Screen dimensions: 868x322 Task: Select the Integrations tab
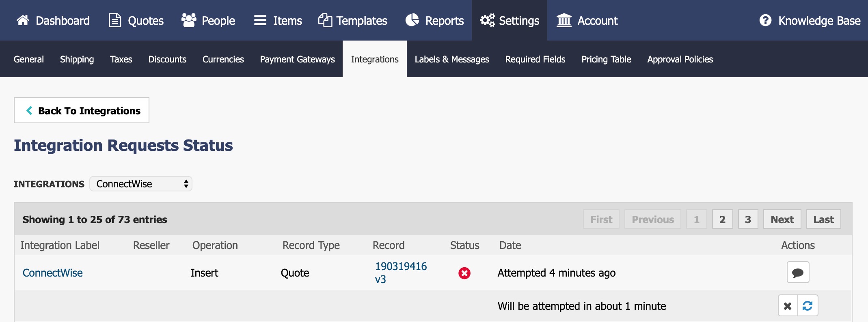(x=375, y=59)
